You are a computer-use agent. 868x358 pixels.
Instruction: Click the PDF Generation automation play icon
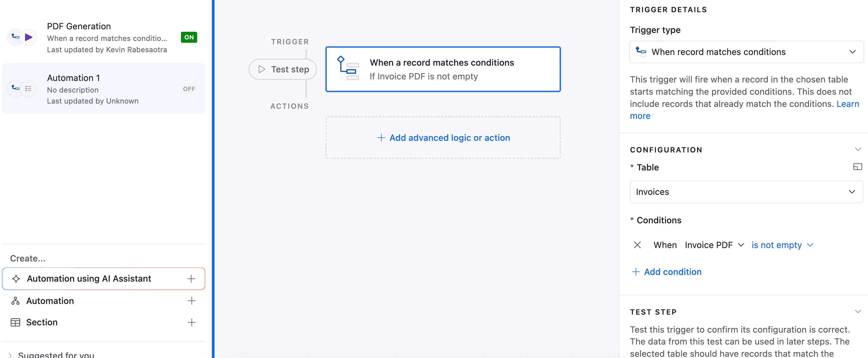coord(29,37)
